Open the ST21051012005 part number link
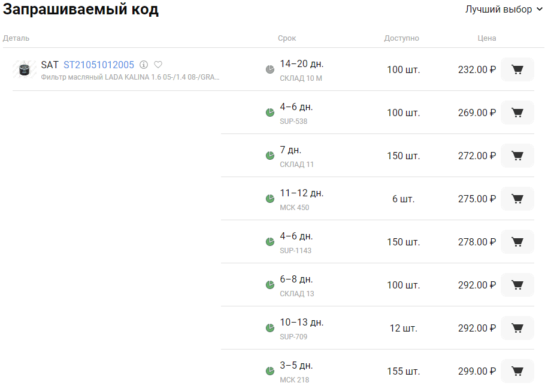Screen dimensions: 548x392 point(99,65)
